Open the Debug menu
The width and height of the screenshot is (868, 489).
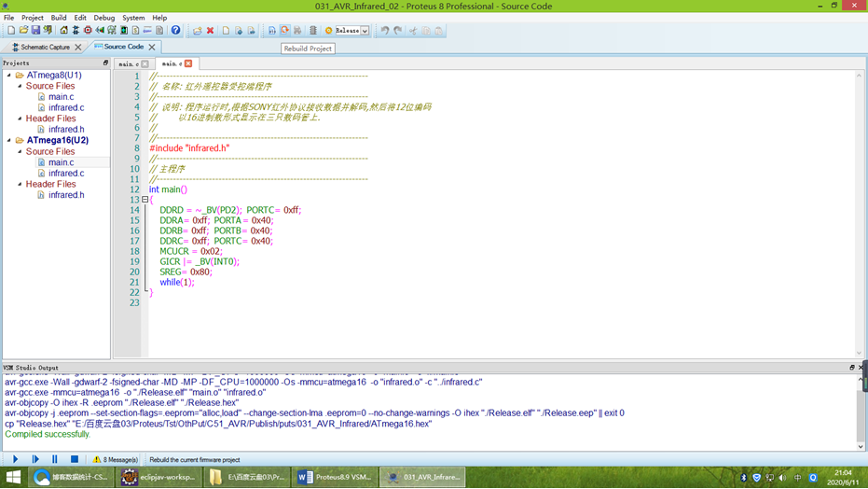pyautogui.click(x=103, y=18)
